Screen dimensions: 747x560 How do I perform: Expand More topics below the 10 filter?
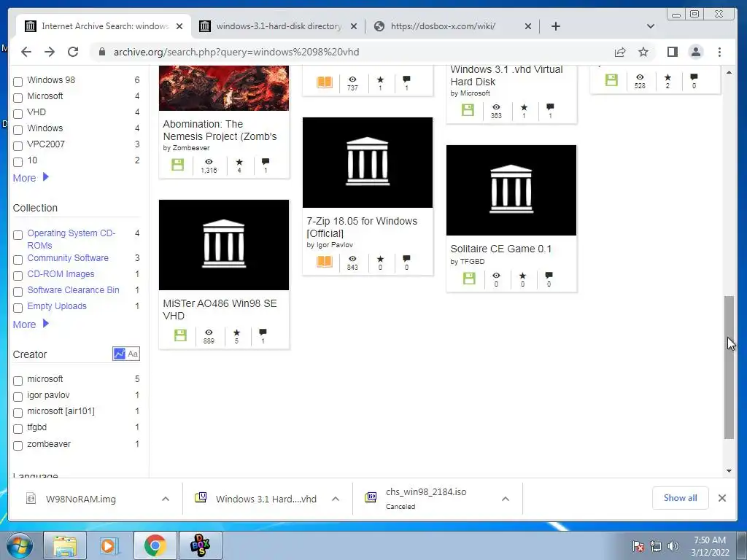click(31, 178)
